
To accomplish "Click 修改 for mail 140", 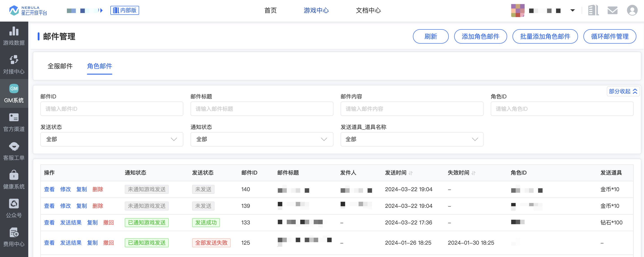I will tap(66, 189).
